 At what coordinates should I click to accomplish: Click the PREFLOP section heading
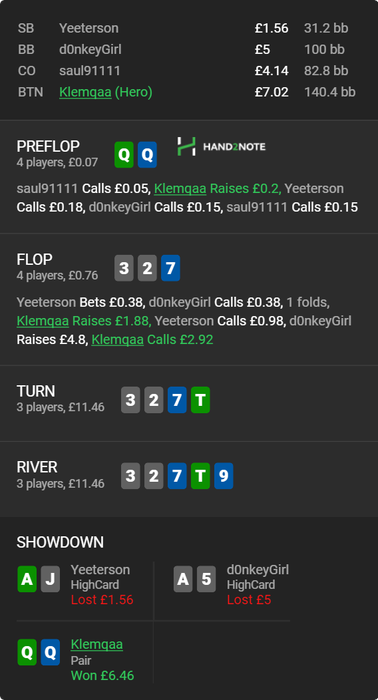click(x=48, y=146)
